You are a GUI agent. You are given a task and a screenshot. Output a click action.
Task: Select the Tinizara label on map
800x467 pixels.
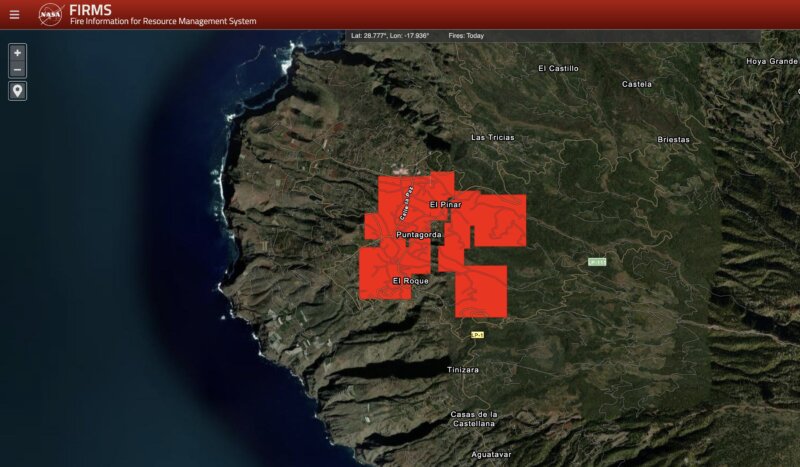(x=462, y=370)
